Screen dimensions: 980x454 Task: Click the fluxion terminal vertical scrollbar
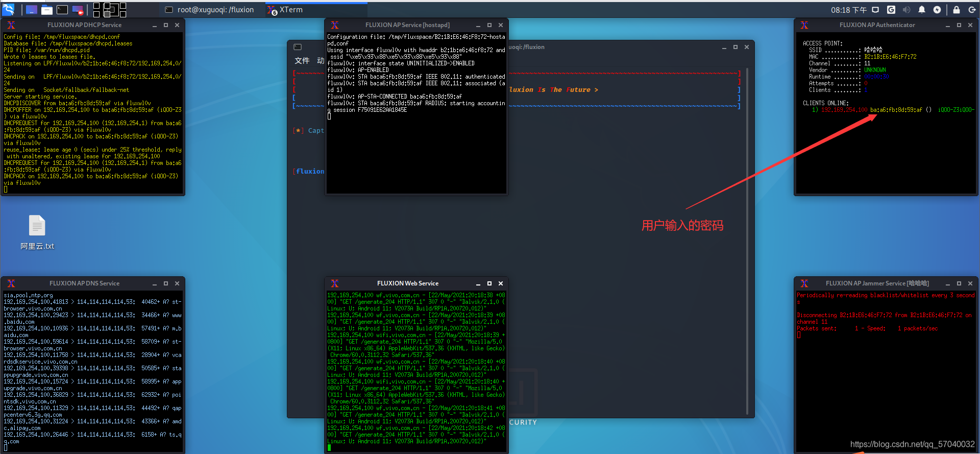[x=747, y=240]
